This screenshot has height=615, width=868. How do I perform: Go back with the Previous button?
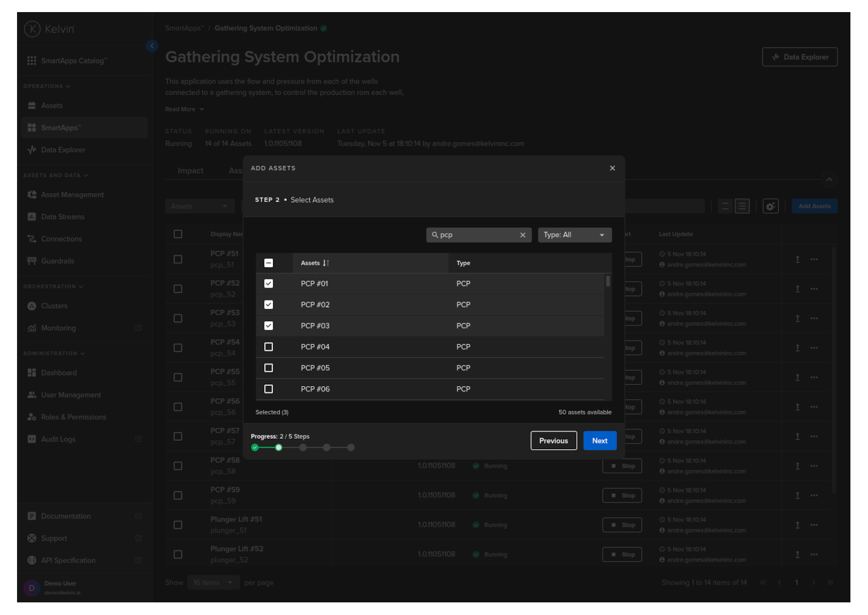point(553,441)
